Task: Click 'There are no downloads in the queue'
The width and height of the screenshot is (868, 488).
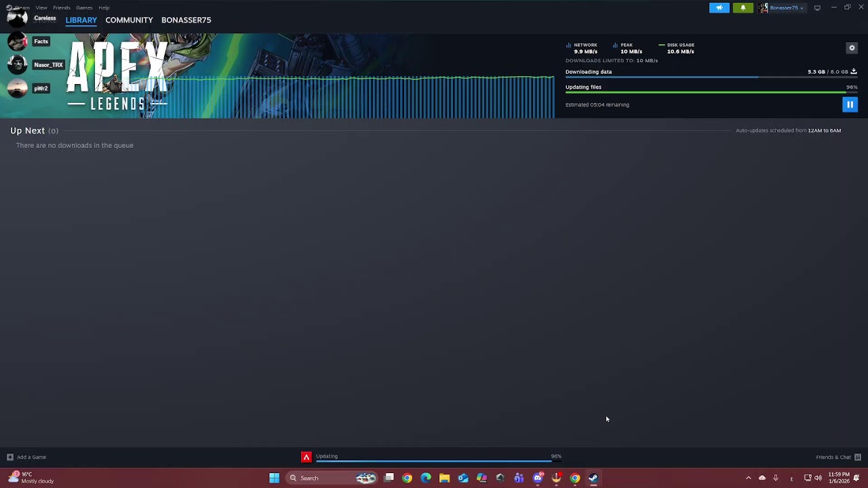Action: (75, 145)
